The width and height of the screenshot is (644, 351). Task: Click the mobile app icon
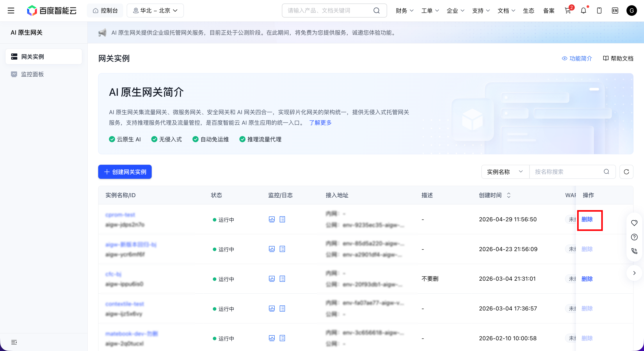pyautogui.click(x=599, y=11)
